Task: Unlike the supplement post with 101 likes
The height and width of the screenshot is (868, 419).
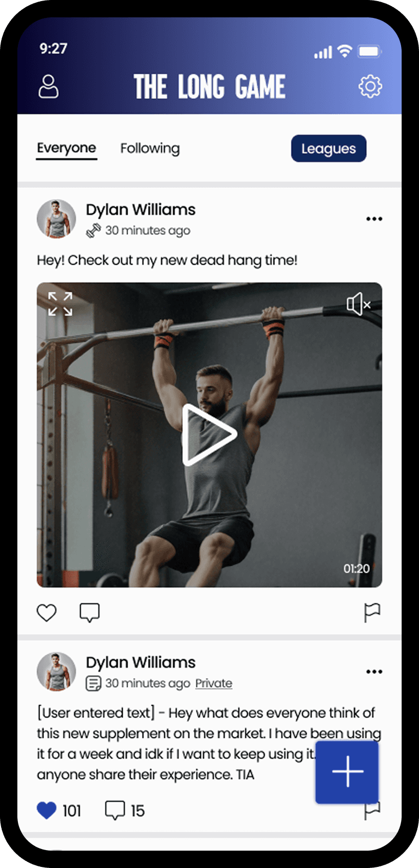Action: point(47,810)
